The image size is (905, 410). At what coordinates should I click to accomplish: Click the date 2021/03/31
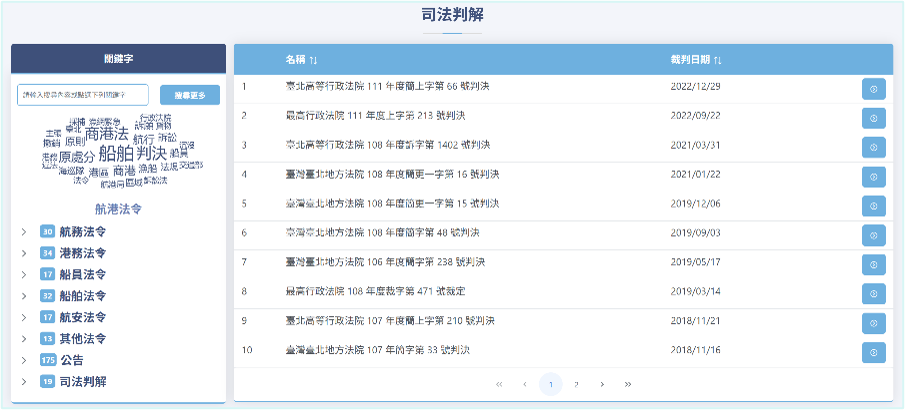pos(696,144)
